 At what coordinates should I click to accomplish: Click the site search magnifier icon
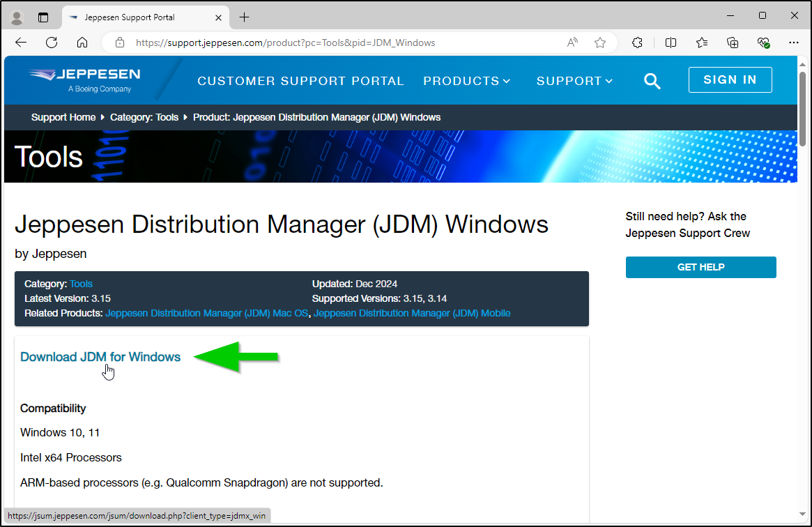[652, 81]
